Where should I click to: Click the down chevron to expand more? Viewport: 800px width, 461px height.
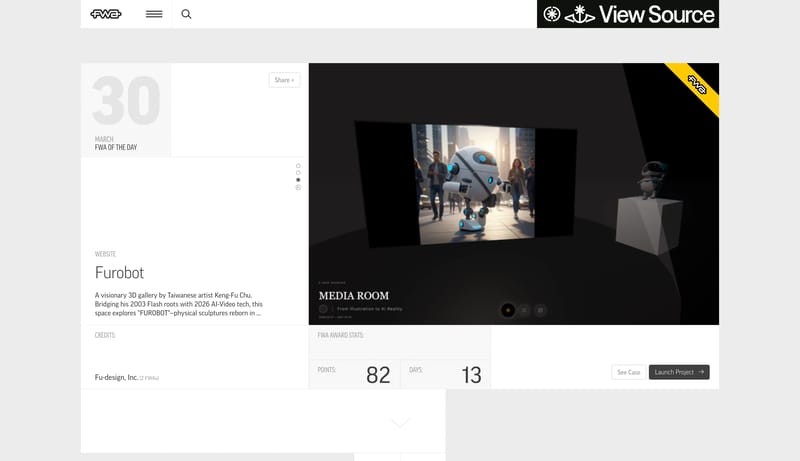pyautogui.click(x=401, y=423)
